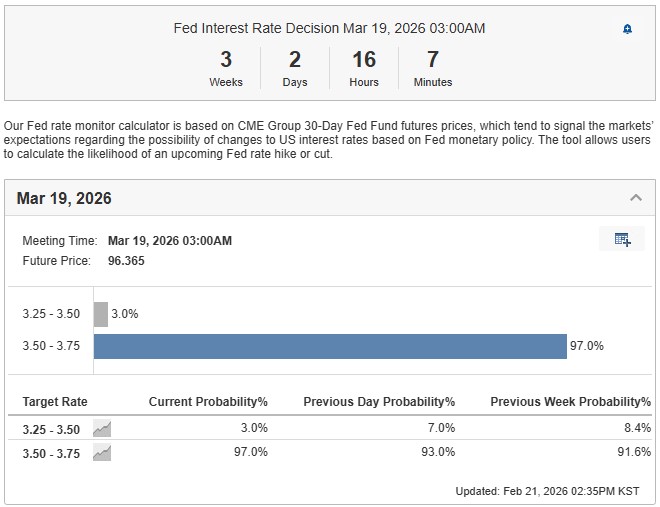Click the Weeks countdown cell
This screenshot has width=660, height=507.
point(226,68)
